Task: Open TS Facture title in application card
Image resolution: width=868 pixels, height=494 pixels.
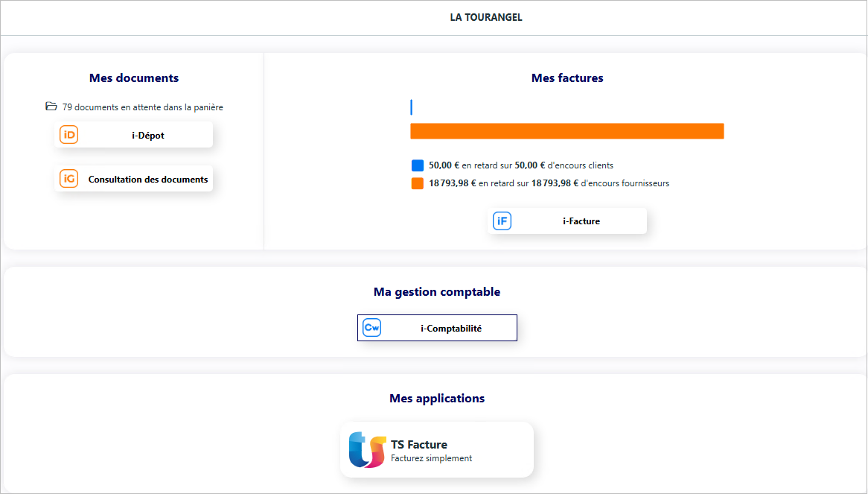Action: tap(419, 444)
